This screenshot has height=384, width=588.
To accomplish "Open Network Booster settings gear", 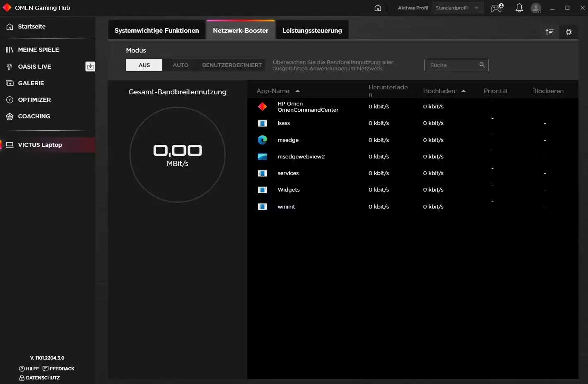I will tap(569, 32).
